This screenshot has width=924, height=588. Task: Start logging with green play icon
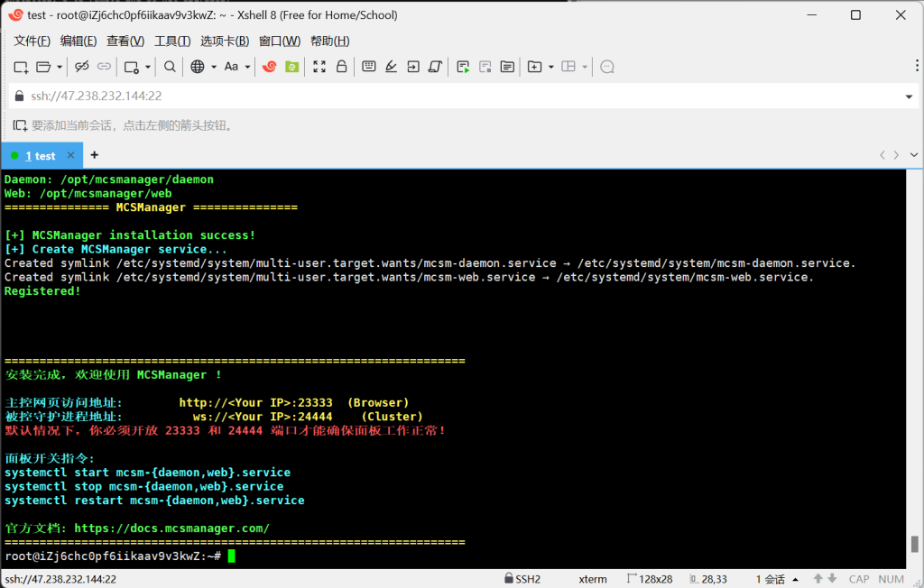(463, 67)
